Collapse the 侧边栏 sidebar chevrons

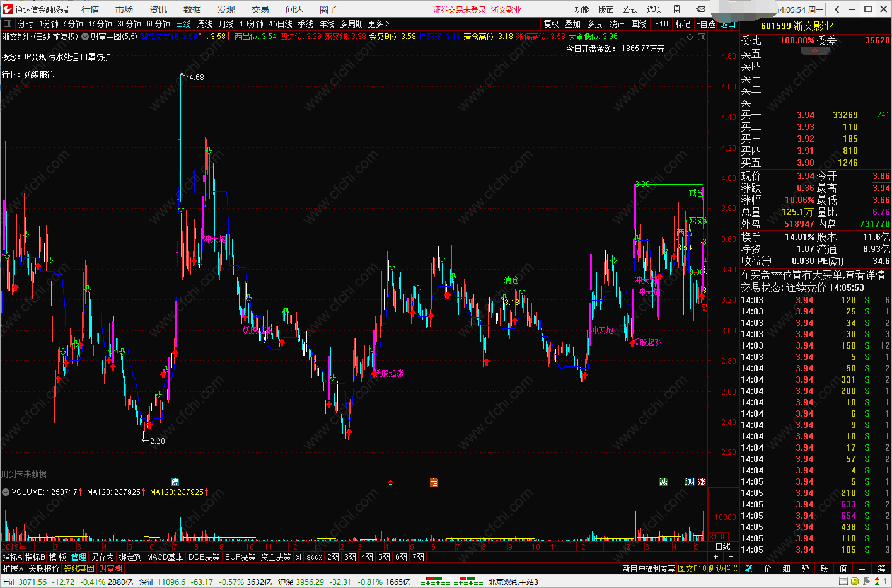point(735,568)
